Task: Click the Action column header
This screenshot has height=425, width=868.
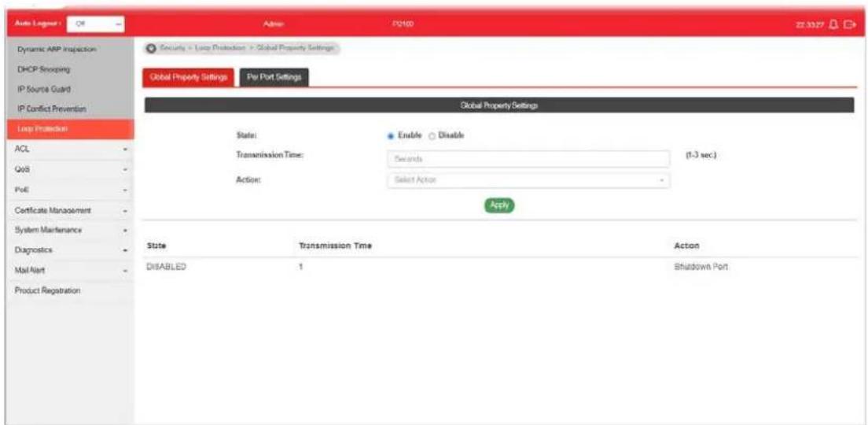Action: tap(687, 245)
